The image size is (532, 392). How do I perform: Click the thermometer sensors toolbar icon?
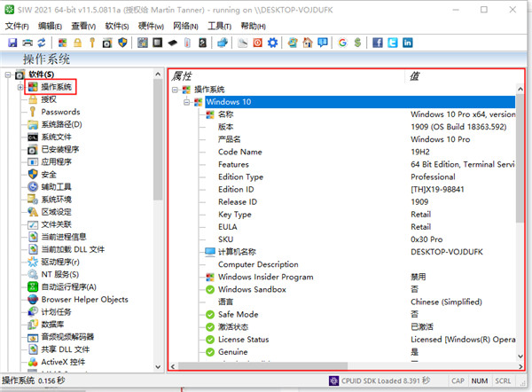(x=188, y=43)
